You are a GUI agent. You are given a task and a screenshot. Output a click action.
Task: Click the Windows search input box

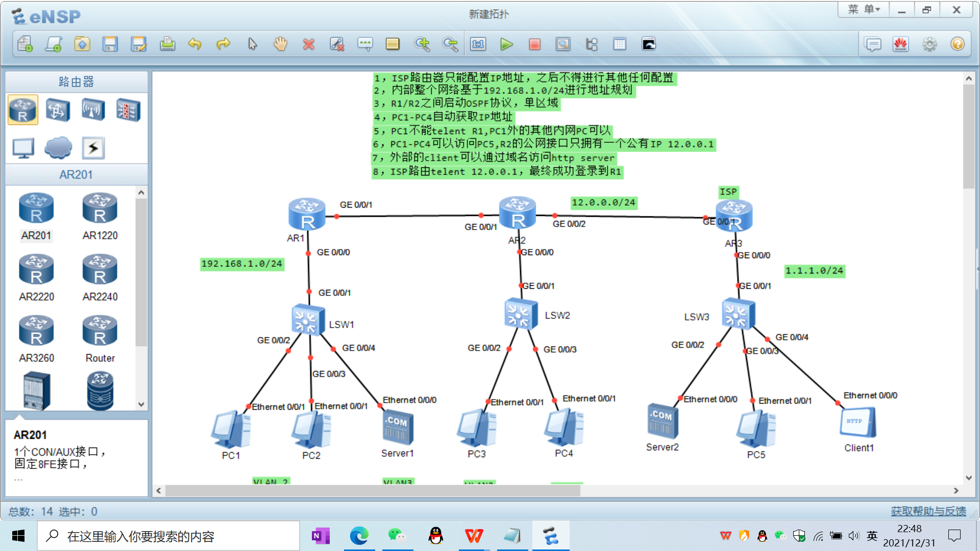tap(168, 536)
